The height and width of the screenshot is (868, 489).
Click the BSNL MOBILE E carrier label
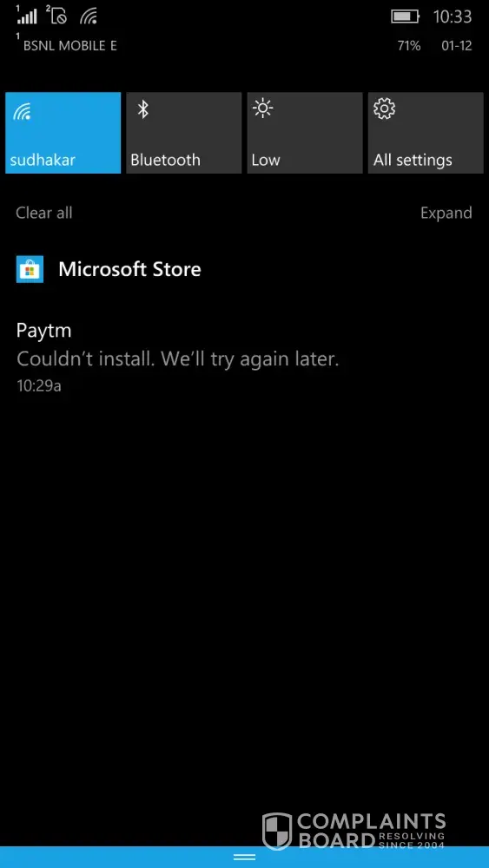point(69,46)
